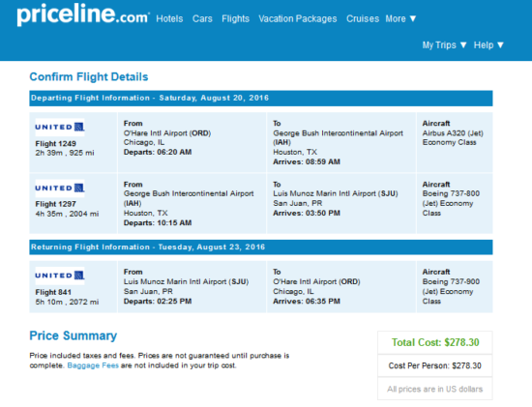Screen dimensions: 532x407
Task: Open the Baggage Fees link
Action: (x=93, y=365)
